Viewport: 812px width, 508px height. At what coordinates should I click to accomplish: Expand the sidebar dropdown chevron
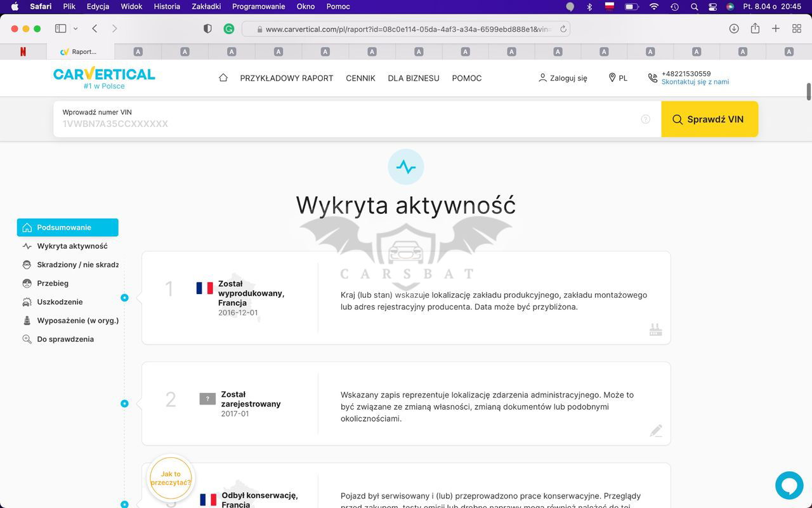[x=75, y=29]
